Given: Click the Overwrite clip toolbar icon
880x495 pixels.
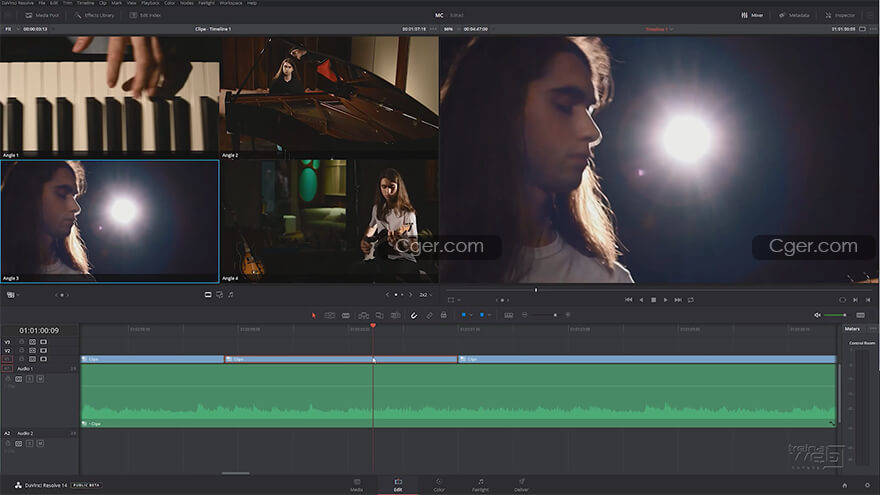Looking at the screenshot, I should pos(379,315).
